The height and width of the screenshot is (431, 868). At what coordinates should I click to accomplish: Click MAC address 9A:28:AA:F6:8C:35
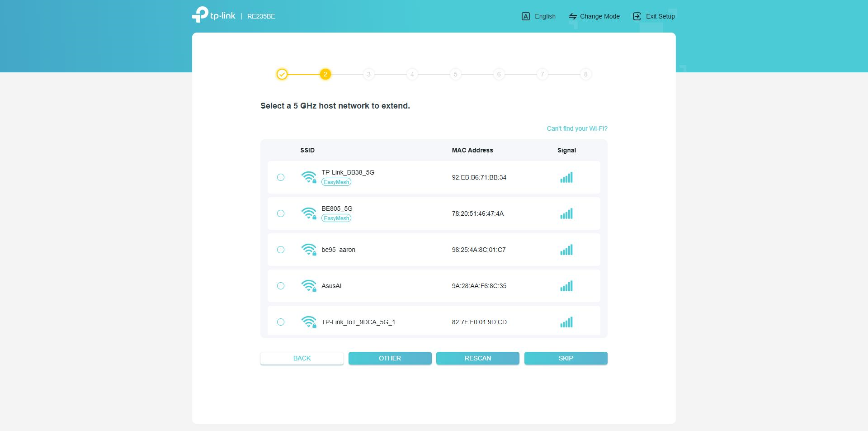click(479, 286)
